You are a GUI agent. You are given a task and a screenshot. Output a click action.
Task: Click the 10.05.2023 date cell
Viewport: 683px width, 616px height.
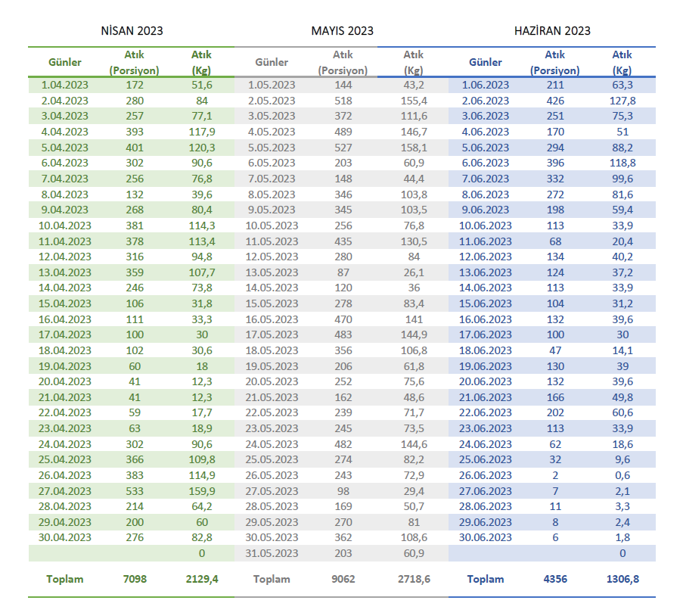point(272,226)
